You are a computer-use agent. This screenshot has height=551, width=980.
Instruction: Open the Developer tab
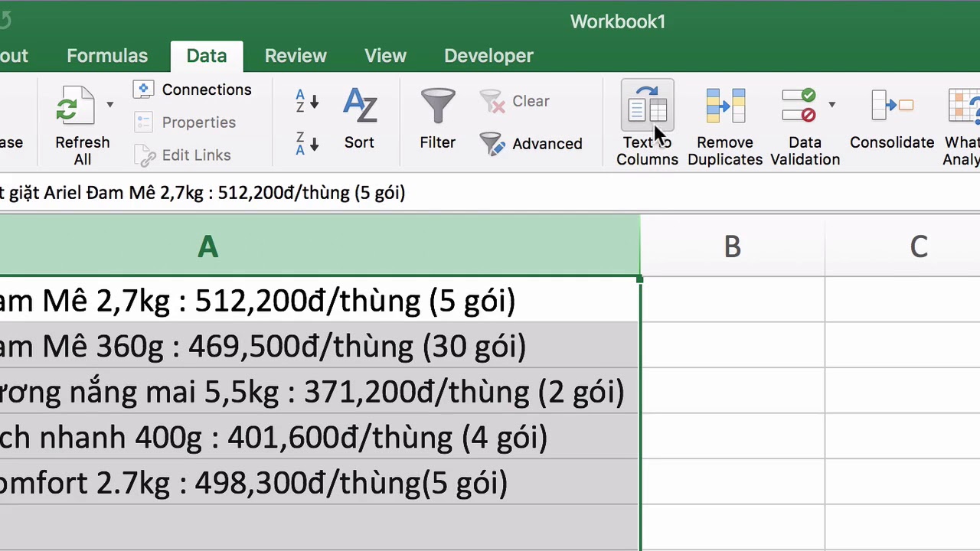pos(488,56)
